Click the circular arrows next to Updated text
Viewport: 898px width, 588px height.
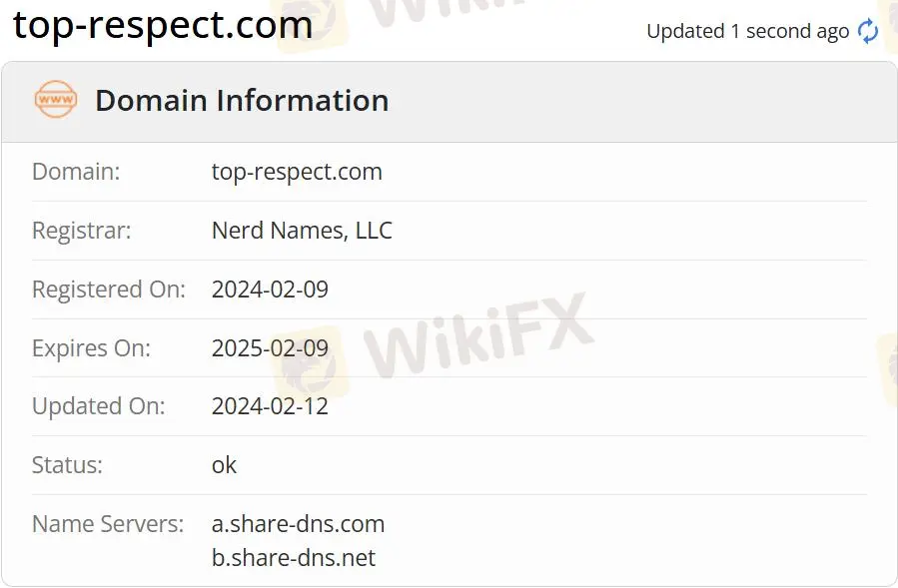[867, 31]
